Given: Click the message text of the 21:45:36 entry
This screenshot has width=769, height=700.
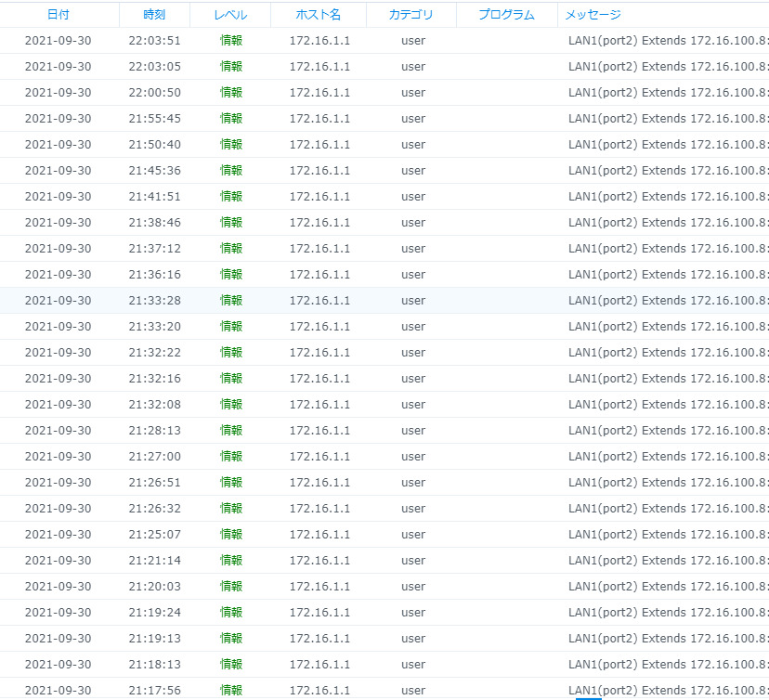Looking at the screenshot, I should [667, 171].
